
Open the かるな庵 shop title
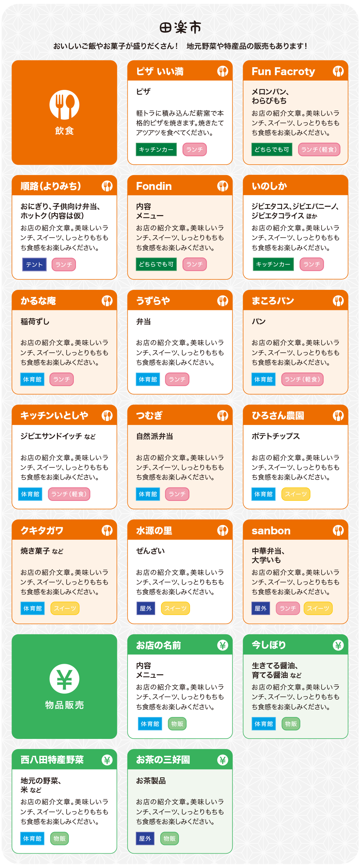click(38, 301)
